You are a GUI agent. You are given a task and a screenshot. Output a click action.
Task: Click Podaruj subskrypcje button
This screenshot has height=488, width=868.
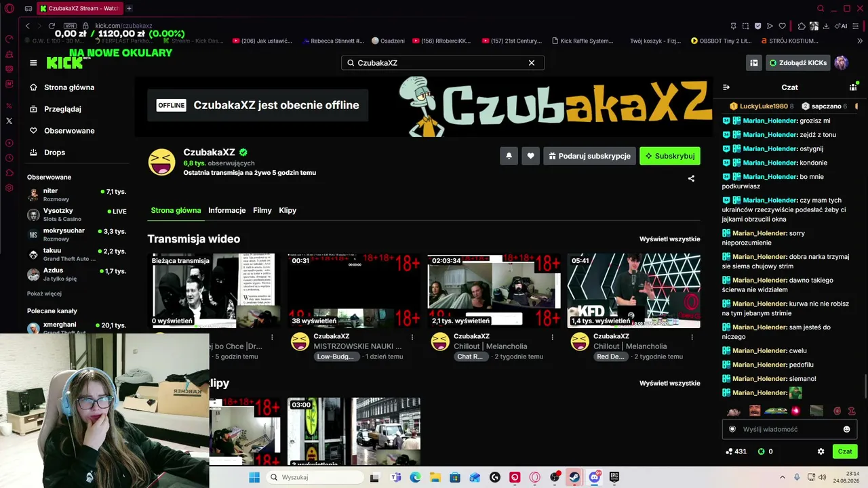click(589, 156)
